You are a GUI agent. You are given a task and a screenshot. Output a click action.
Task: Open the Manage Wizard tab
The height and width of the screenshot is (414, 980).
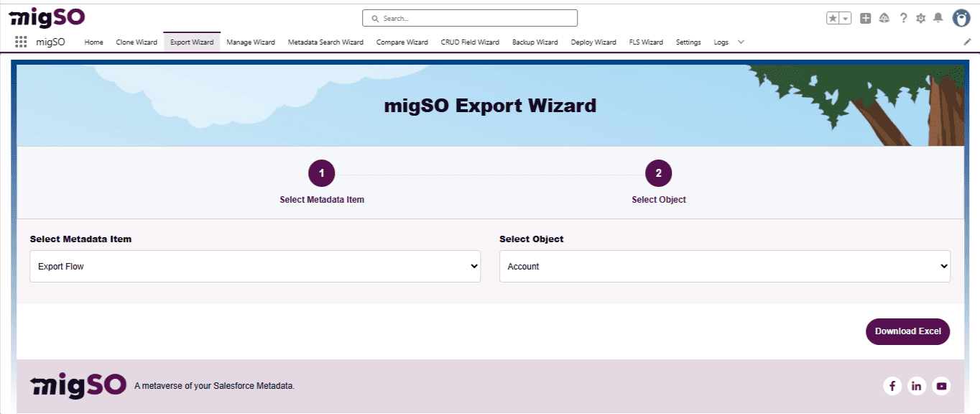click(251, 42)
